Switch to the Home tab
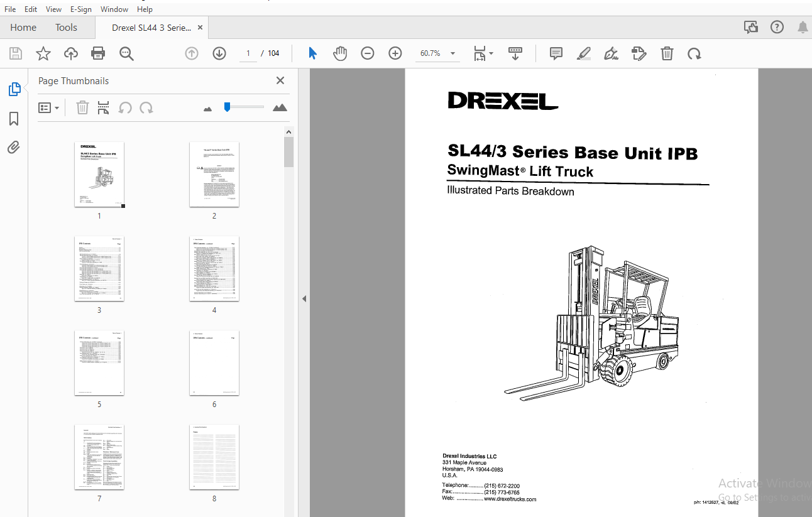 (23, 27)
